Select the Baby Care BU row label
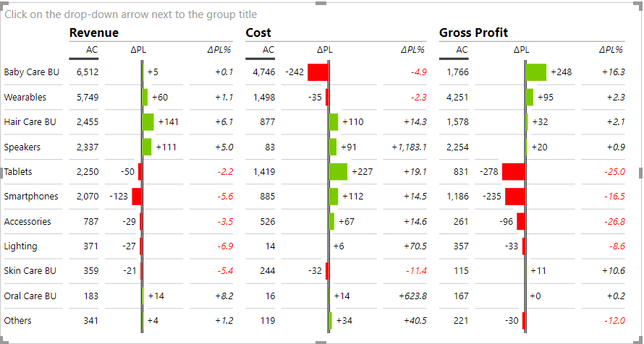Screen dimensions: 644x344 32,72
